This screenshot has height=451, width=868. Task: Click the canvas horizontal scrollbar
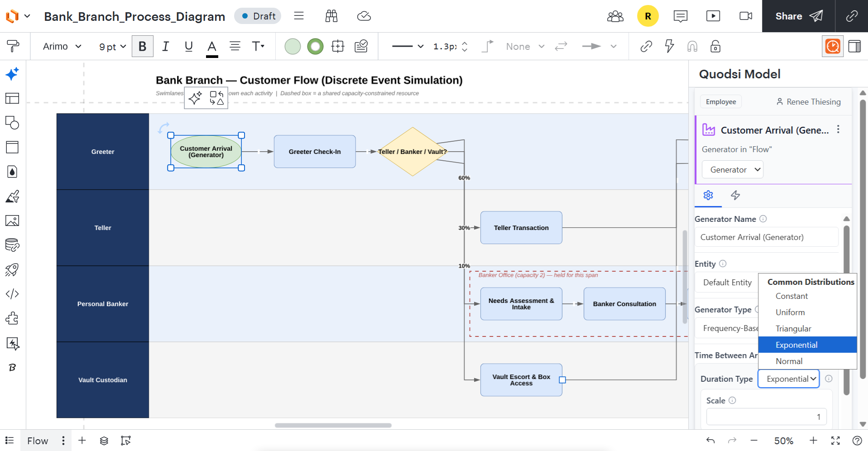click(333, 425)
